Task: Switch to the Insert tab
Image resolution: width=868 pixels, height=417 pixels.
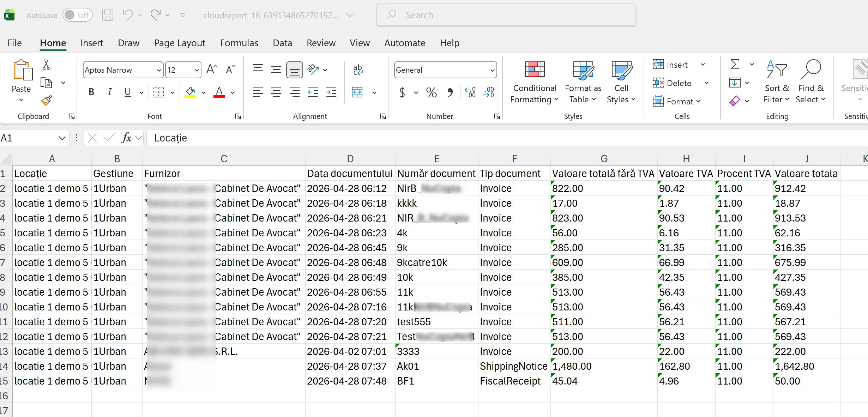Action: 92,43
